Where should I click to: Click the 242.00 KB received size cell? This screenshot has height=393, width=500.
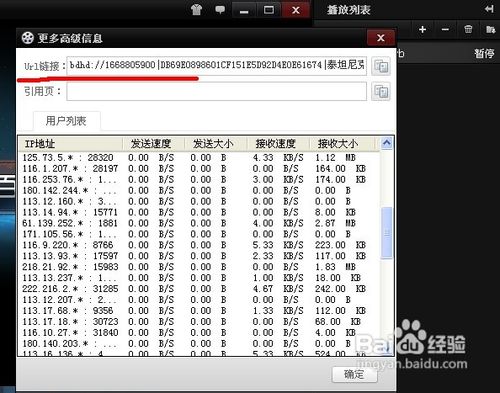tap(340, 289)
